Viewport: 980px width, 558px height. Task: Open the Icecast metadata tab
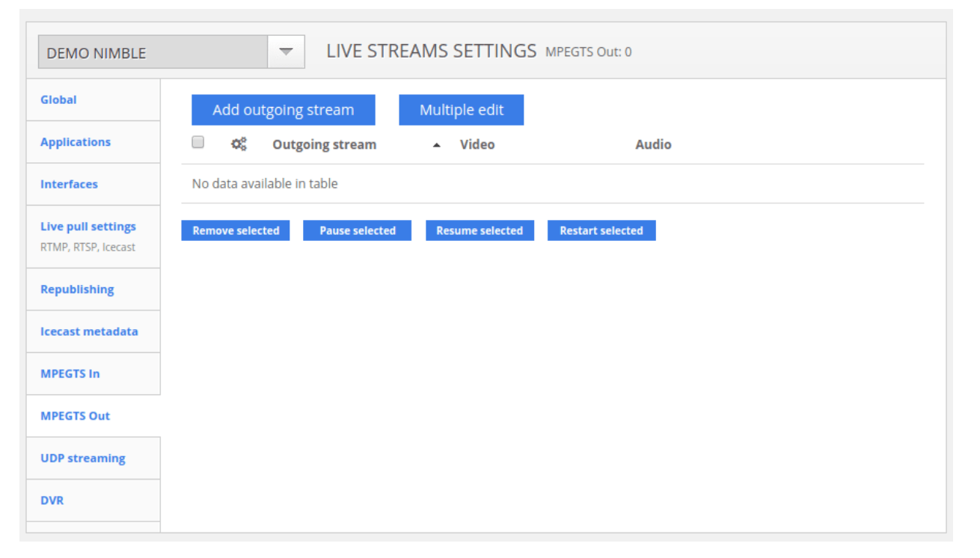click(89, 331)
